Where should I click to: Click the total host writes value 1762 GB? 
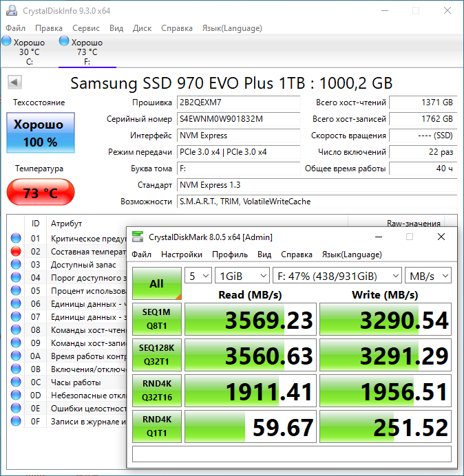coord(423,119)
